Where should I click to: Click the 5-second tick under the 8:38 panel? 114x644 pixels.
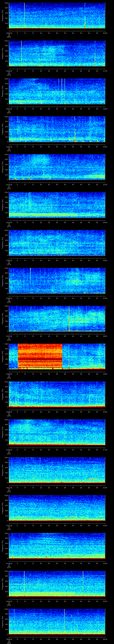(x=17, y=374)
